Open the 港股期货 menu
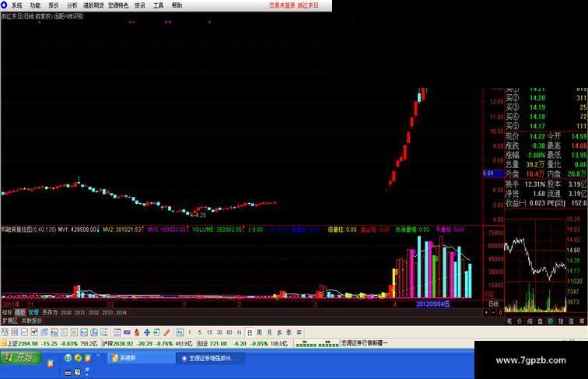This screenshot has height=379, width=588. coord(93,5)
